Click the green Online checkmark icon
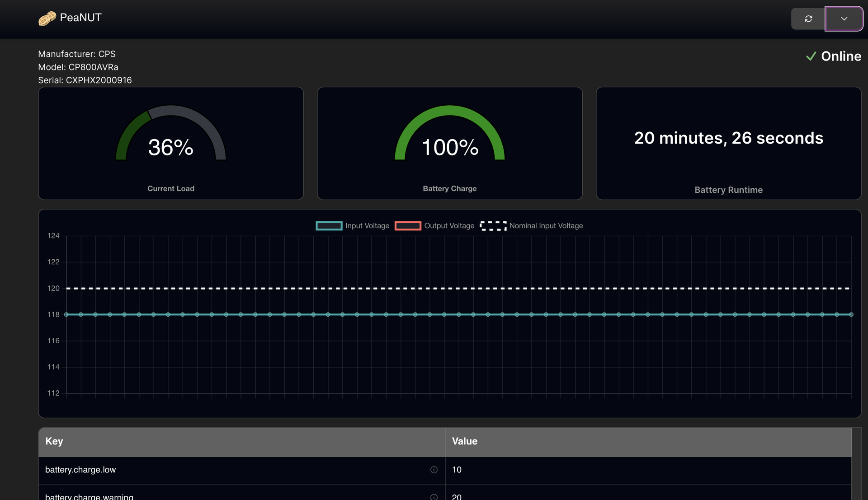This screenshot has height=500, width=868. (811, 56)
